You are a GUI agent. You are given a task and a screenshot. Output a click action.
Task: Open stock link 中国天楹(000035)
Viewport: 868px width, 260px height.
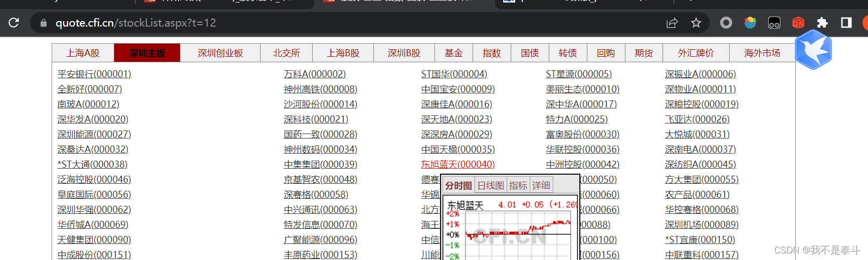tap(458, 150)
